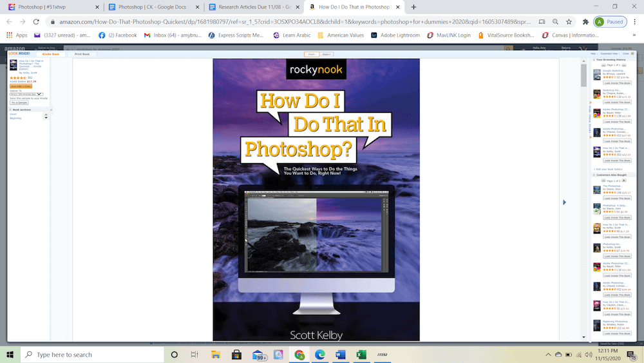Open the 302 customer reviews link
The width and height of the screenshot is (644, 363).
[30, 78]
